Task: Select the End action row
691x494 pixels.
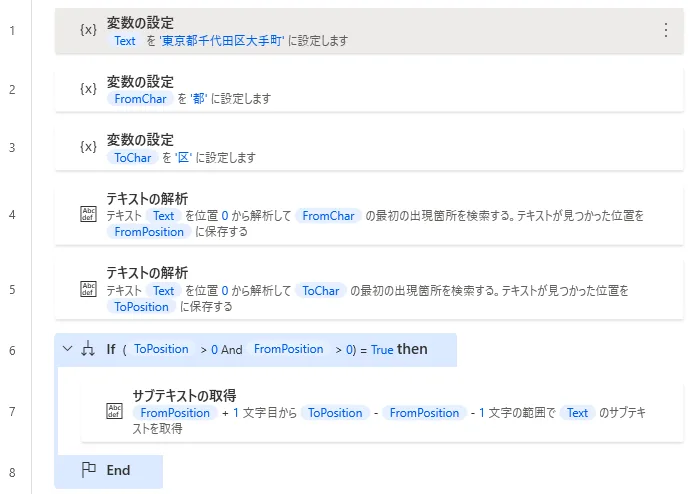Action: tap(118, 470)
